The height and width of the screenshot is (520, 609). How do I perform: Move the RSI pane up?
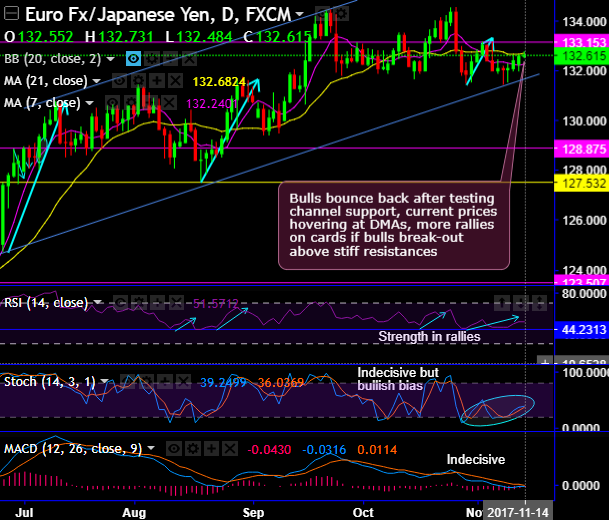click(x=502, y=303)
